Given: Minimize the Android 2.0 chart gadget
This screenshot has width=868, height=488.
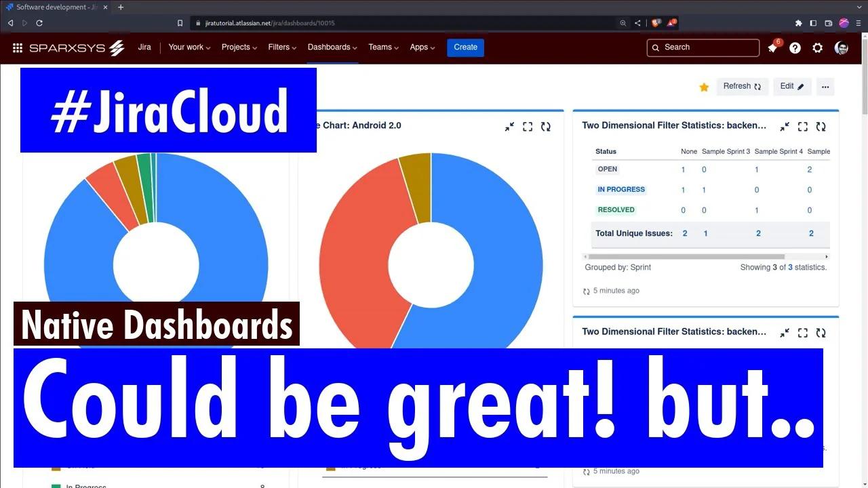Looking at the screenshot, I should [509, 127].
